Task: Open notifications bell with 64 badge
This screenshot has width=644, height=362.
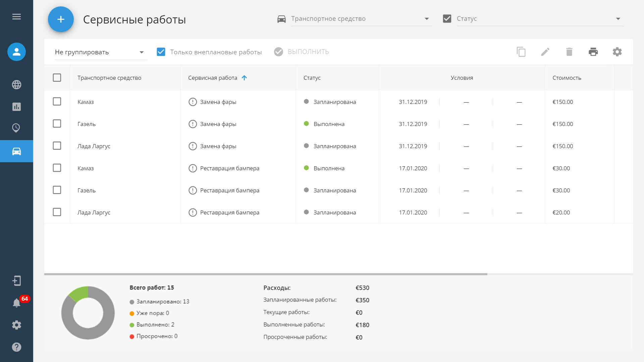Action: (16, 303)
